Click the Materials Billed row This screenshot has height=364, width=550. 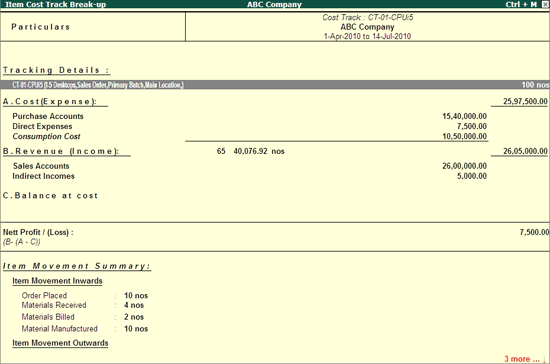[82, 317]
